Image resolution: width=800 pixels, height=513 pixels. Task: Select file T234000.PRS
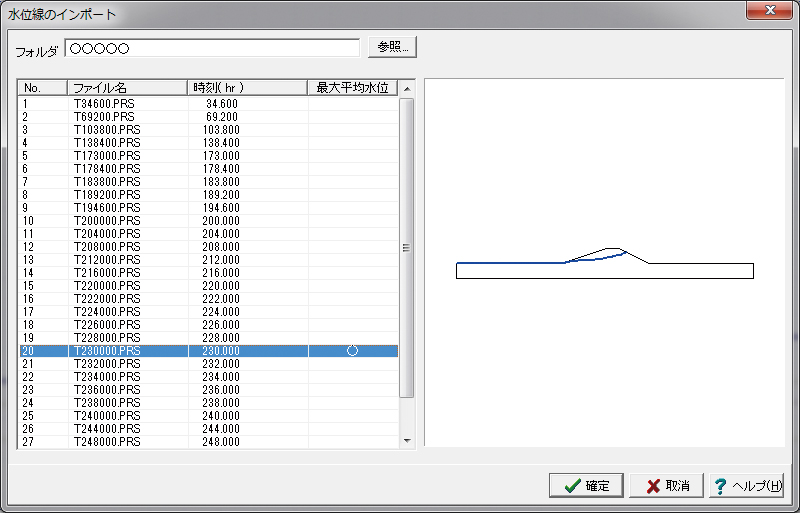(x=107, y=377)
